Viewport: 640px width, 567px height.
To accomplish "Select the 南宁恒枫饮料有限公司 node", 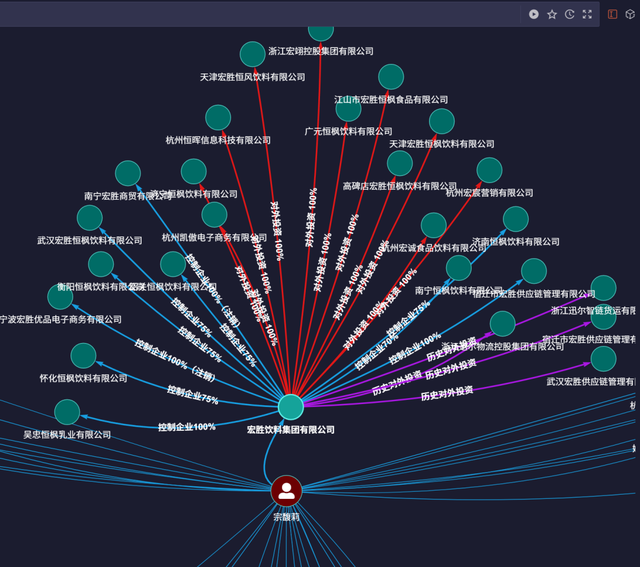I will (459, 268).
